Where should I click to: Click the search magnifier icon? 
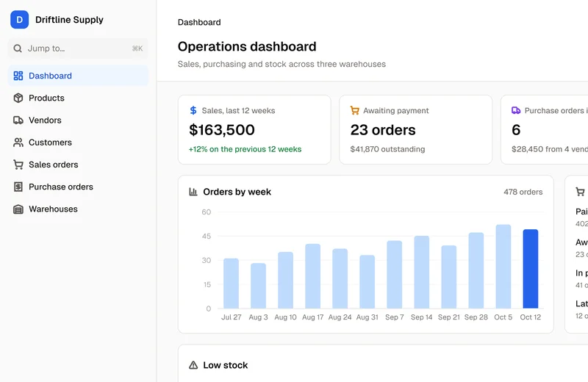pyautogui.click(x=17, y=48)
